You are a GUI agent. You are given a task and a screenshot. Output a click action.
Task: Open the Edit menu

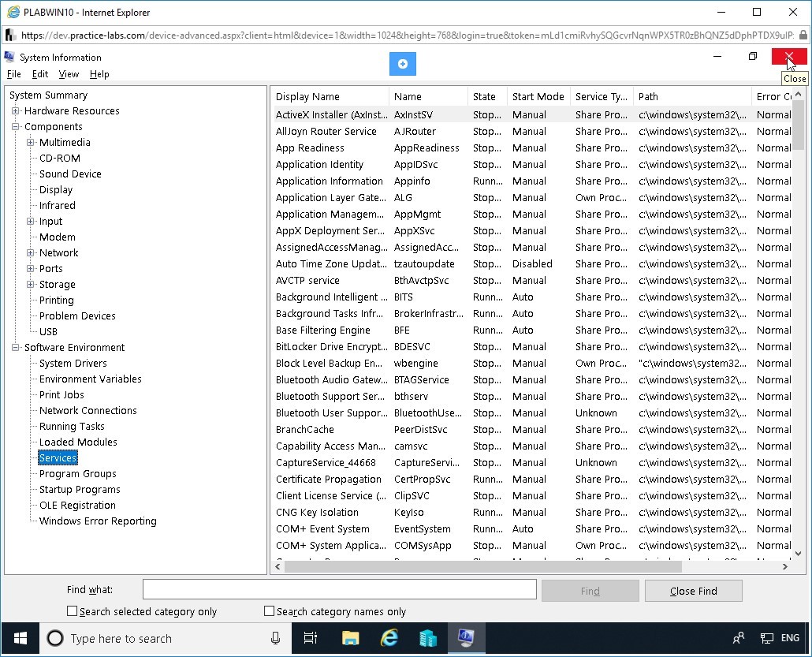40,74
